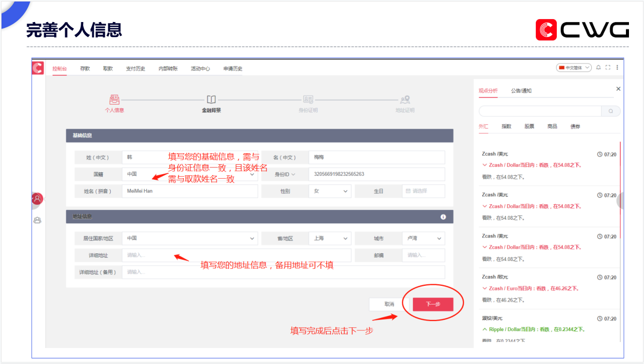Open the three-dot more options menu
This screenshot has width=644, height=364.
tap(617, 68)
